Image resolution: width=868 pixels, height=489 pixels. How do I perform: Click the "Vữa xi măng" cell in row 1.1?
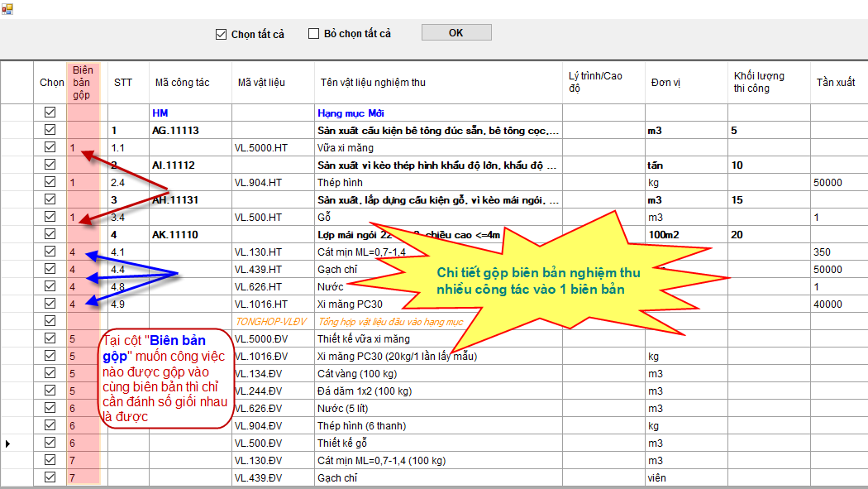pyautogui.click(x=438, y=148)
